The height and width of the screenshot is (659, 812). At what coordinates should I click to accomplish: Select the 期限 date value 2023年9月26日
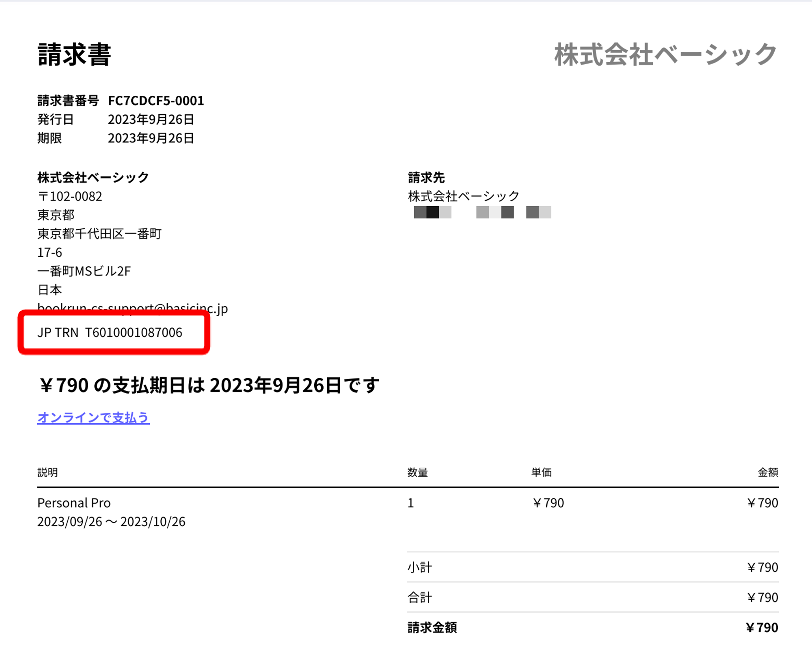[151, 138]
